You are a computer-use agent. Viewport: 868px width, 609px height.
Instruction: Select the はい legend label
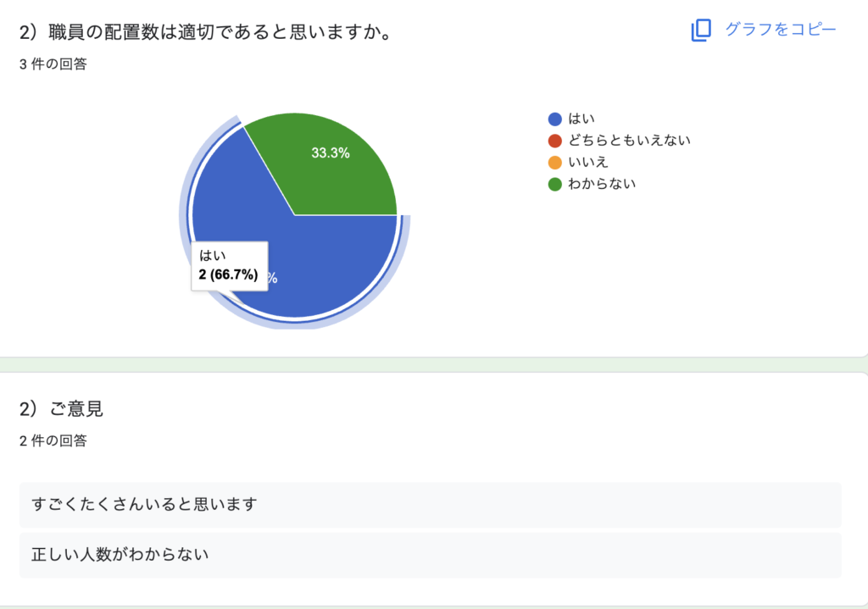[x=581, y=119]
